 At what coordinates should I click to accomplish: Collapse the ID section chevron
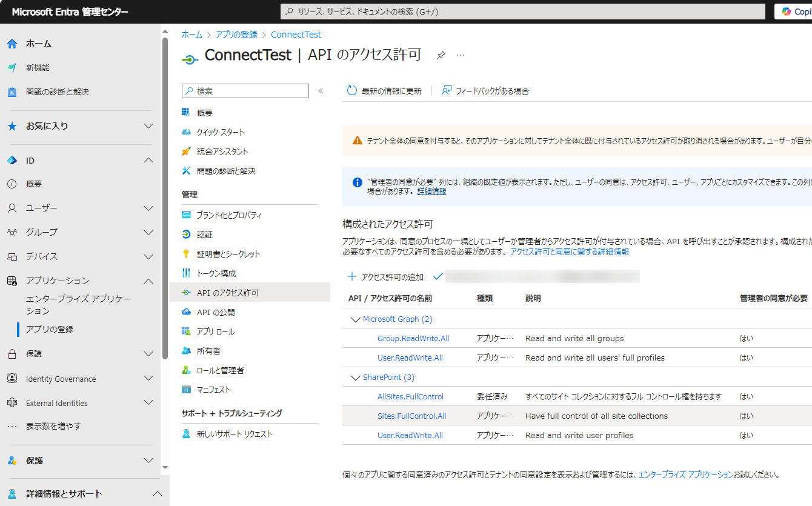click(x=148, y=161)
